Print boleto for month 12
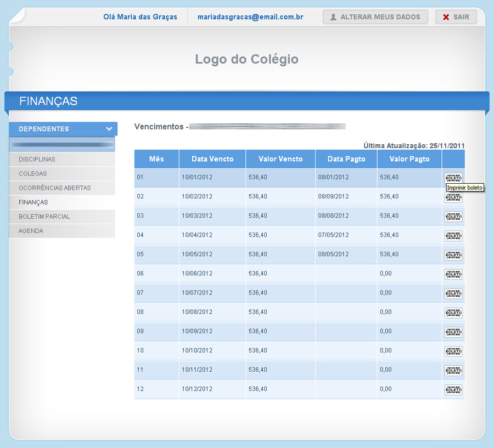 click(x=453, y=389)
